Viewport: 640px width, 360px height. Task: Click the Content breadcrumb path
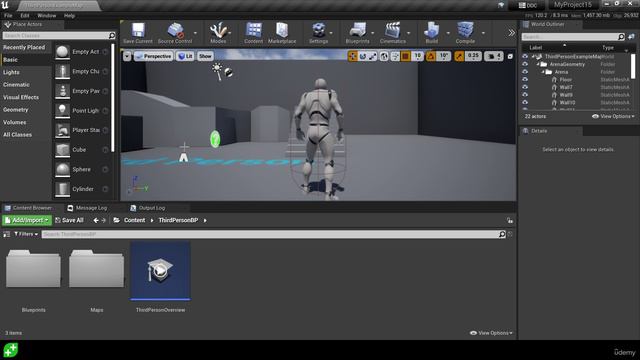(134, 220)
